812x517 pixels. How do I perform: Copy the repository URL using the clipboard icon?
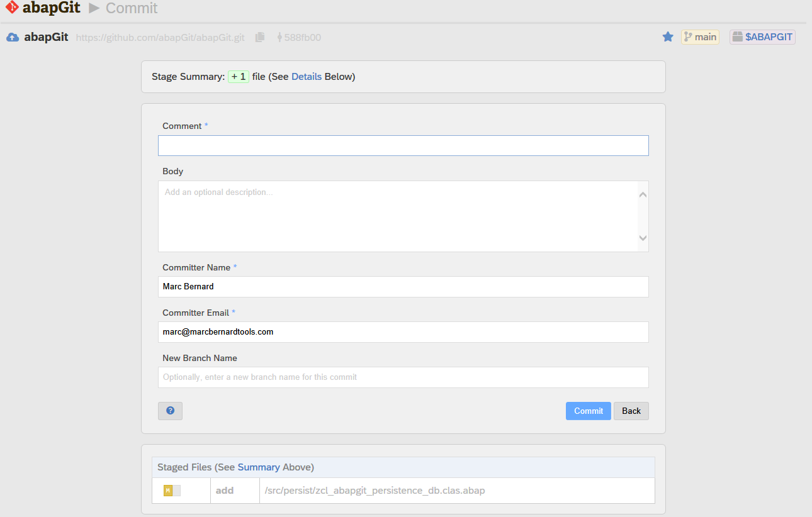click(259, 36)
